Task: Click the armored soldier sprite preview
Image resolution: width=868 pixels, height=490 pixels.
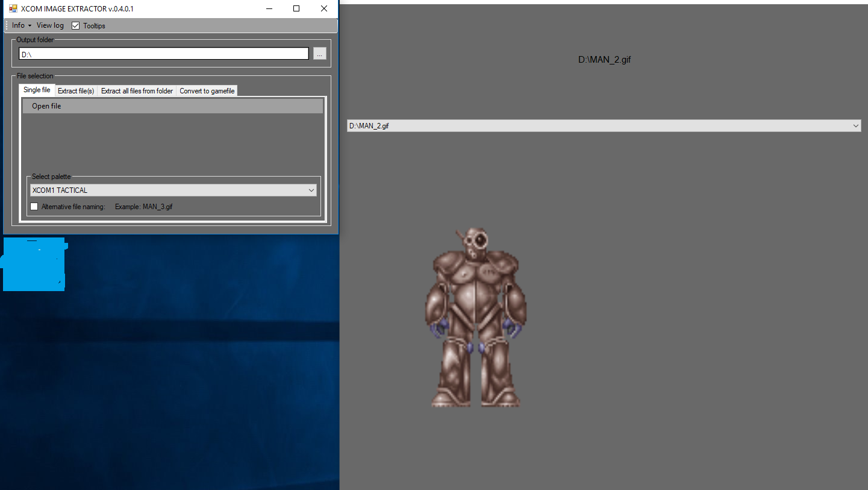Action: point(475,318)
